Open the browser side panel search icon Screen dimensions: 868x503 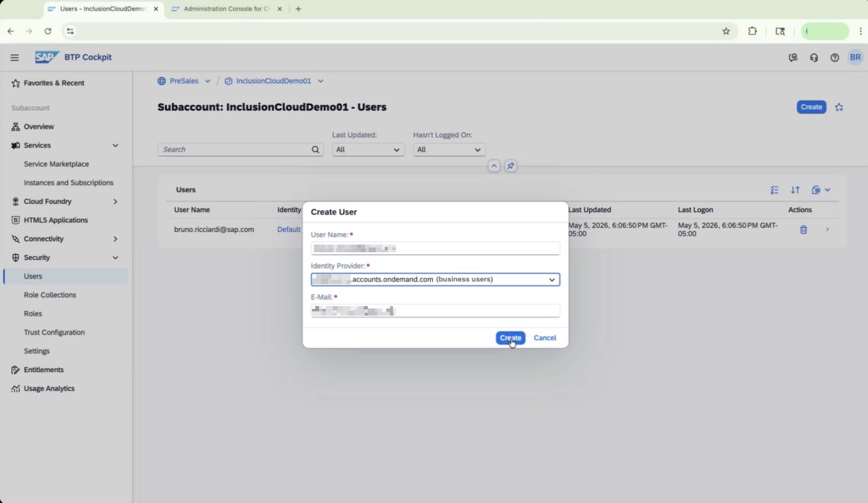click(780, 31)
